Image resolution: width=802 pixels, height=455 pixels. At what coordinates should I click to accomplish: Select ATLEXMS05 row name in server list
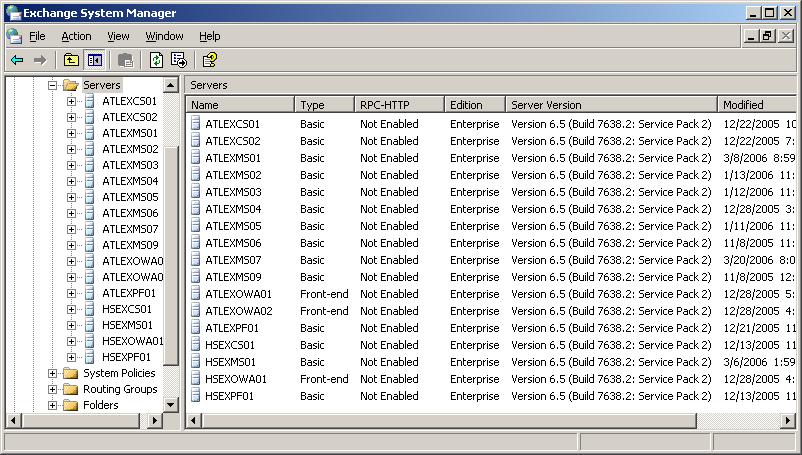[x=233, y=226]
